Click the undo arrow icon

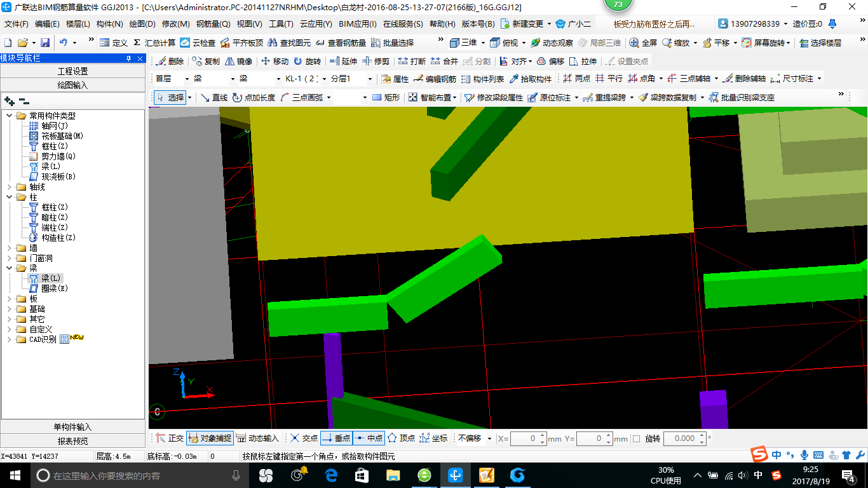(64, 43)
